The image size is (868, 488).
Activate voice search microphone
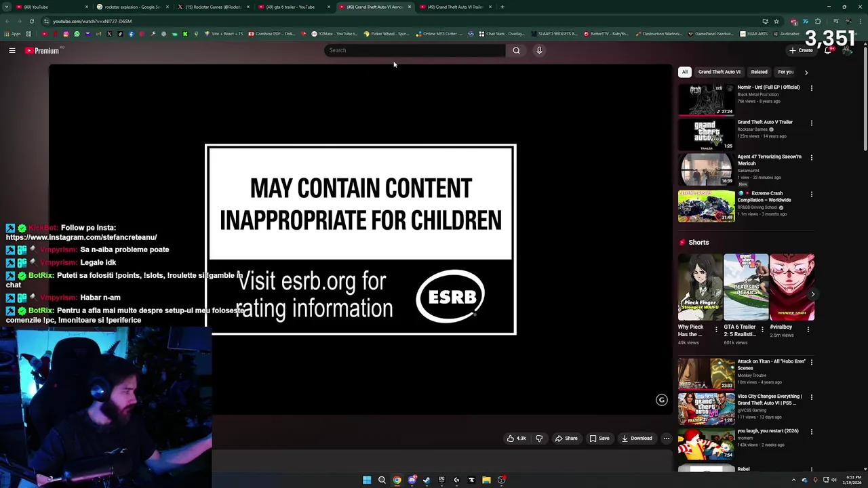click(x=539, y=50)
